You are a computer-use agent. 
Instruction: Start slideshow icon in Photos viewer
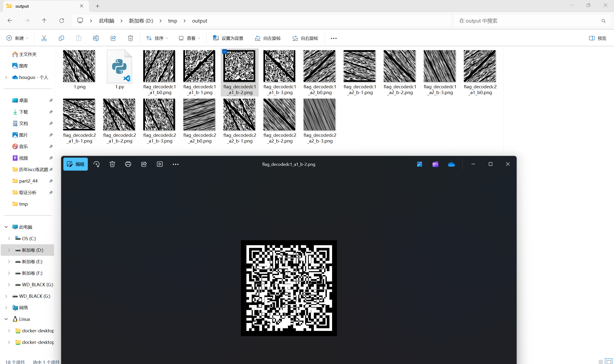click(160, 164)
